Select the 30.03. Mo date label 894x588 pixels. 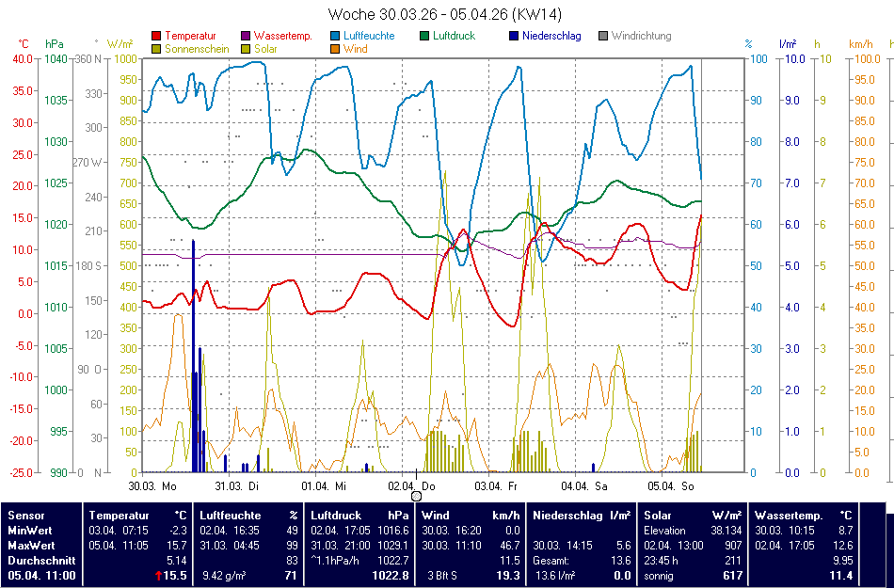(x=152, y=486)
